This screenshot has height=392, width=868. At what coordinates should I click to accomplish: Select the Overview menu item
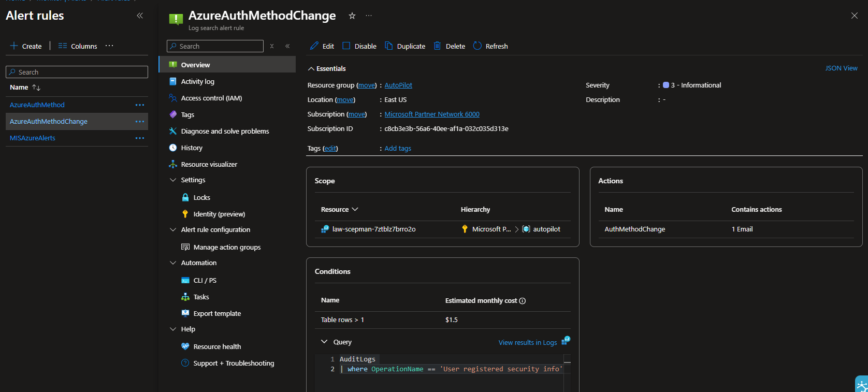(x=227, y=65)
